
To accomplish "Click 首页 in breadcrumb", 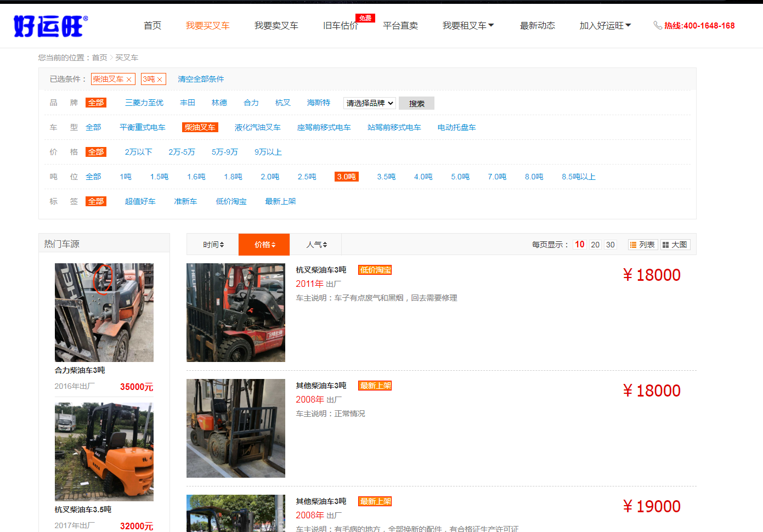I will tap(99, 58).
